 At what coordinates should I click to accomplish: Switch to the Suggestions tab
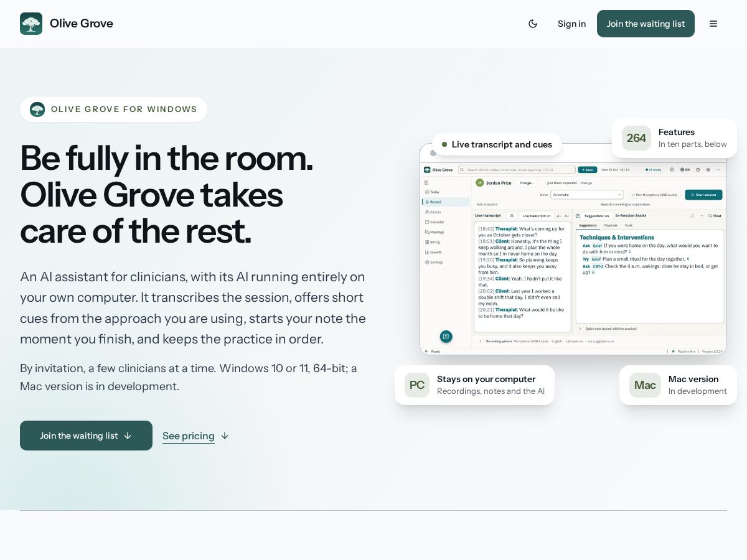point(588,225)
